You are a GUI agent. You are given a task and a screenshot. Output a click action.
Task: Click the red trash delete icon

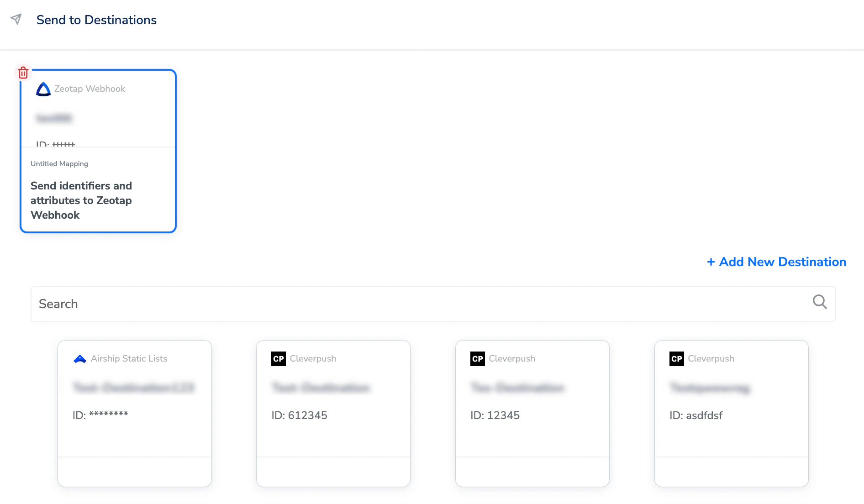[23, 73]
